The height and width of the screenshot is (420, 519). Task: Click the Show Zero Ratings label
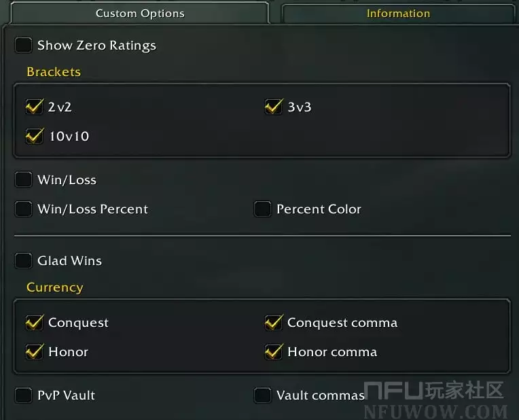pos(96,46)
